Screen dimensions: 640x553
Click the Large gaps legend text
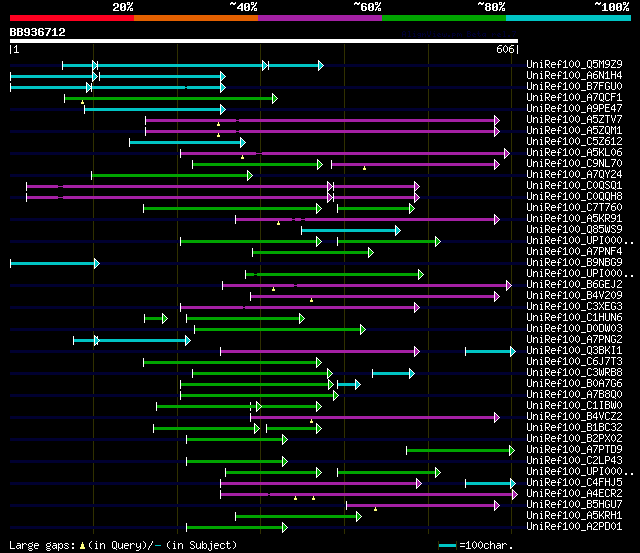[123, 545]
